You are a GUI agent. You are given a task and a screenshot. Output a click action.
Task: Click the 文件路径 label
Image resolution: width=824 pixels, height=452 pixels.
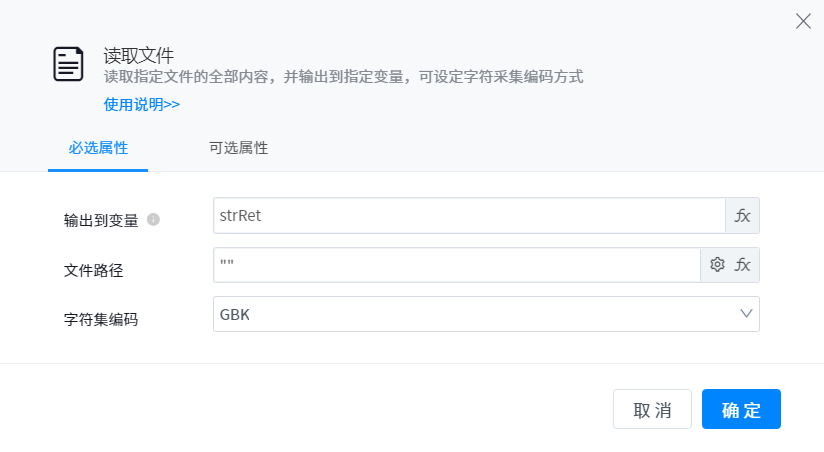[x=93, y=270]
